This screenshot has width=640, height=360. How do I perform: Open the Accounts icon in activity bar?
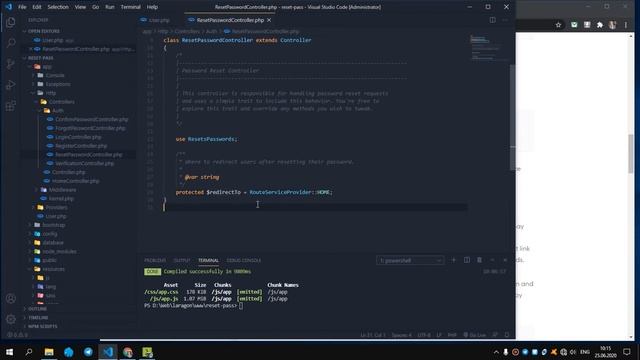click(11, 298)
